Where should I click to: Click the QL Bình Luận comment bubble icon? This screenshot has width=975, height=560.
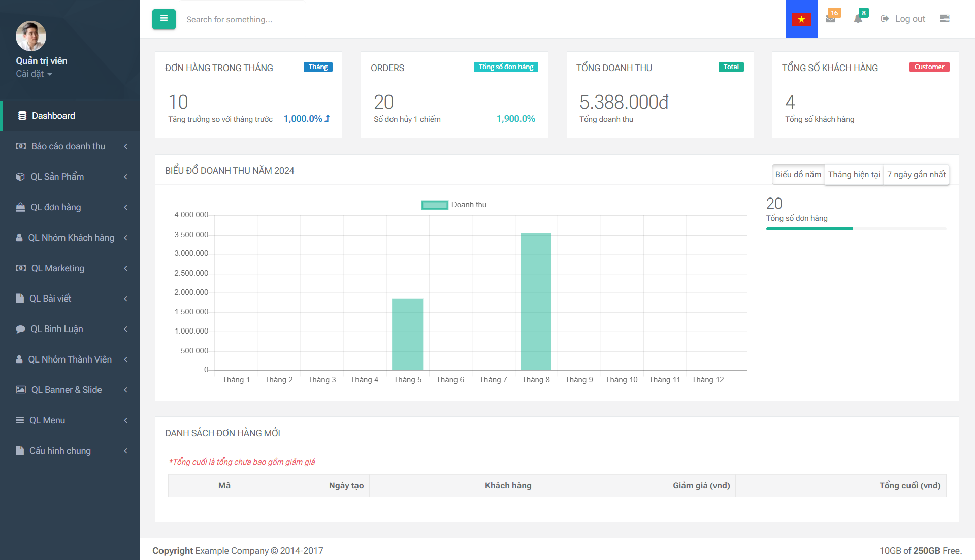[x=20, y=329]
